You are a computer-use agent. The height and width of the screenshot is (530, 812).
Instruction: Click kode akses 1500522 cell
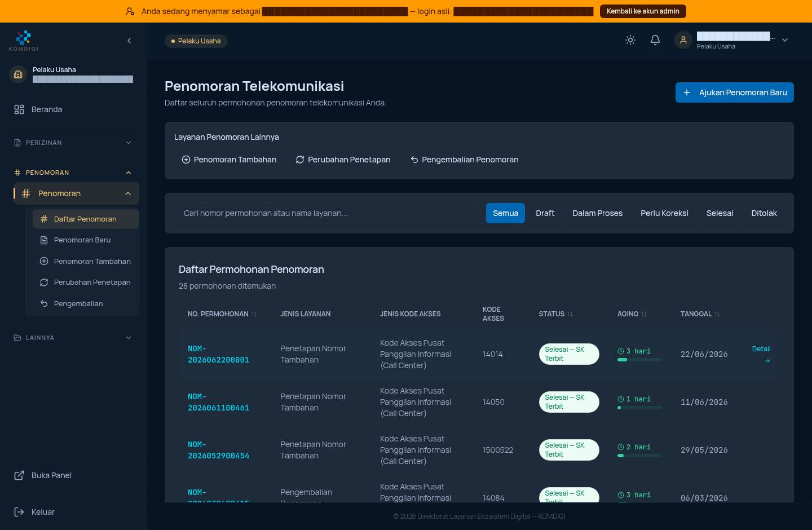pos(498,450)
